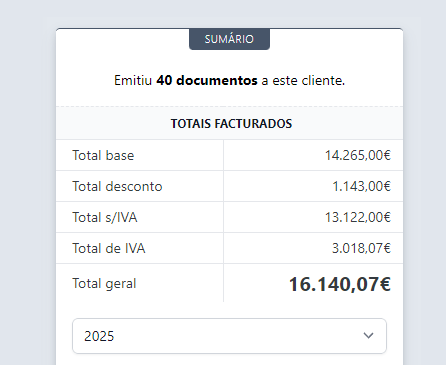Click the value 3.018,07€
446x365 pixels.
click(x=361, y=248)
